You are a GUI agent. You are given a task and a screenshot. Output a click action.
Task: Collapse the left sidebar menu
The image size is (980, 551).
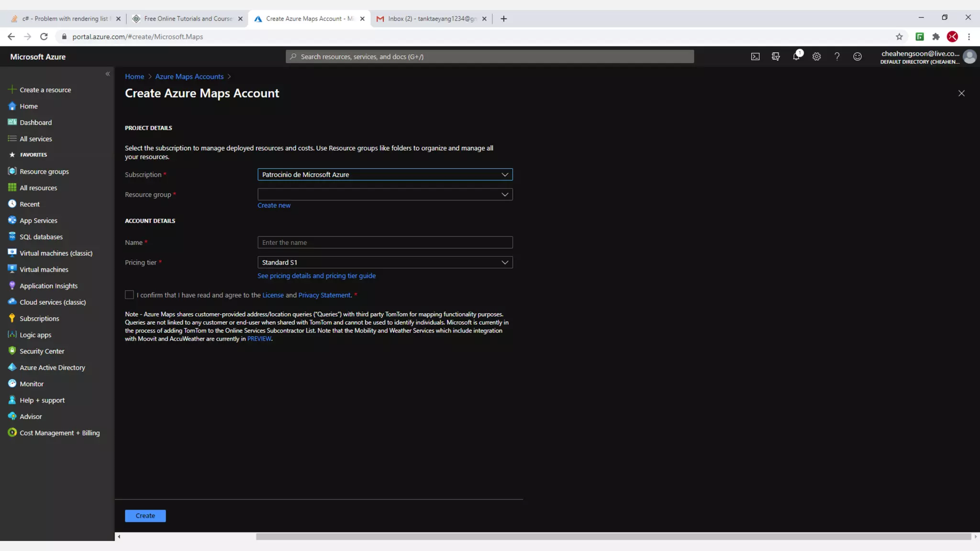tap(108, 74)
